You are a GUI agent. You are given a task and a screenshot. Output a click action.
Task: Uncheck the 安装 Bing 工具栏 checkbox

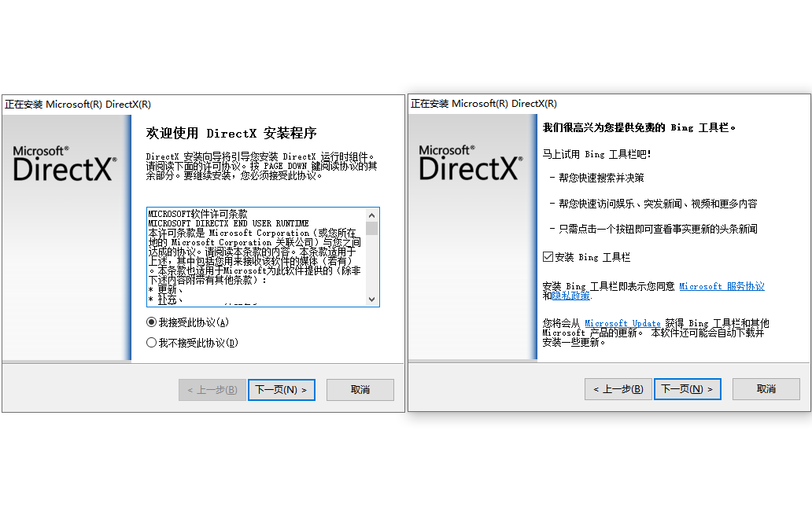pos(548,256)
